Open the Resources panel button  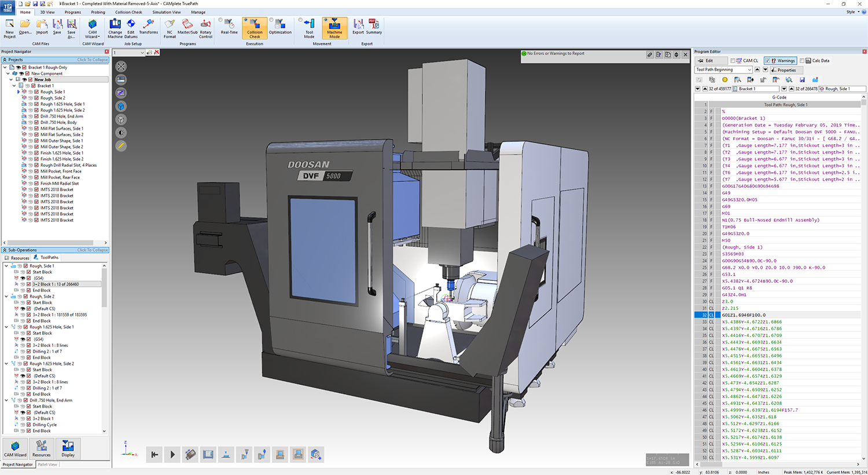click(42, 448)
